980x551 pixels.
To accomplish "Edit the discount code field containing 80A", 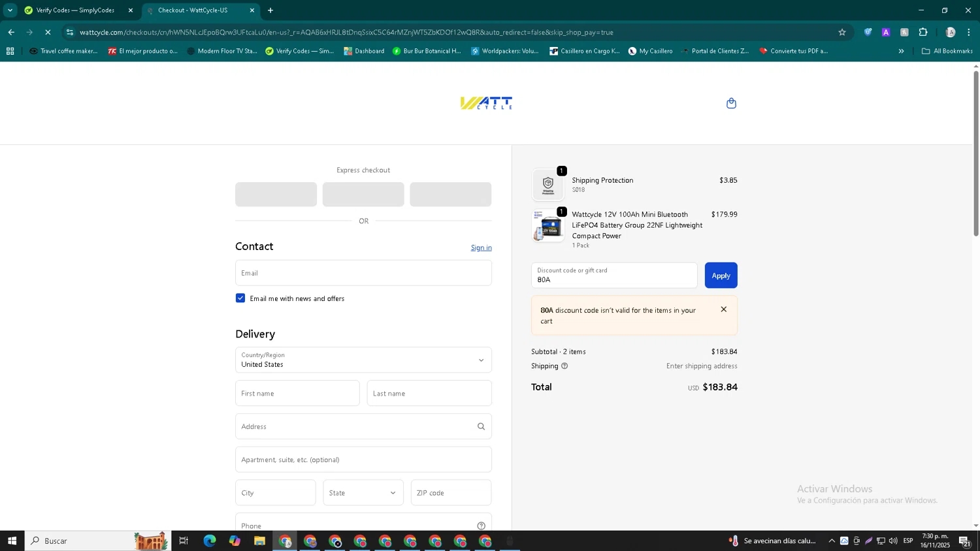I will click(614, 275).
